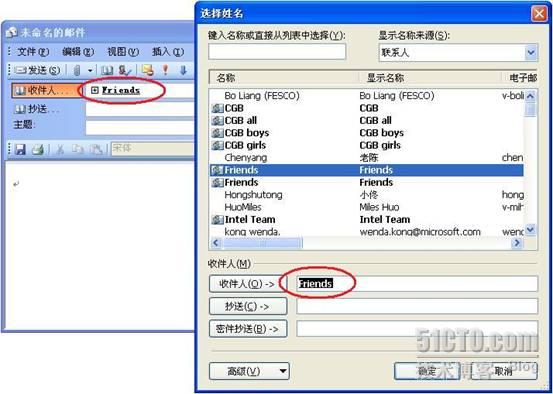Image resolution: width=553 pixels, height=394 pixels.
Task: Click the name search input box
Action: click(277, 52)
